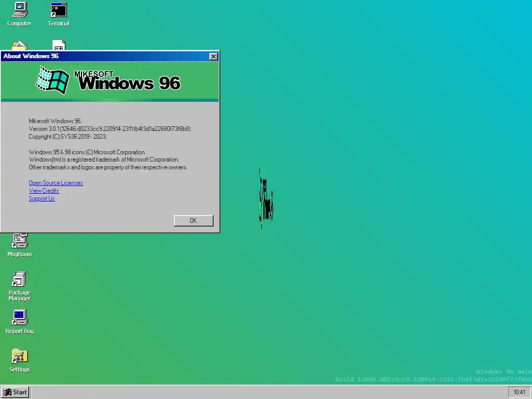Click the Copyright (C) SYS36 2019 - 2023 text

click(x=68, y=137)
